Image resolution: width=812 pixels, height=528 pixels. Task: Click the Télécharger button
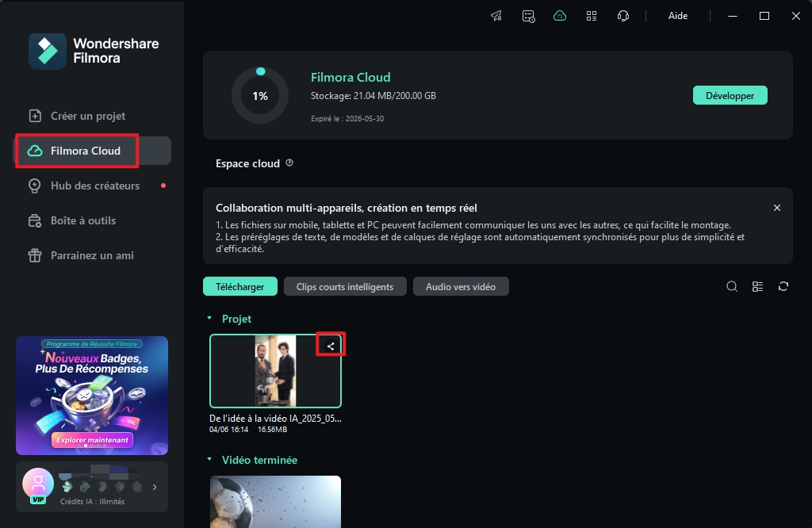239,286
